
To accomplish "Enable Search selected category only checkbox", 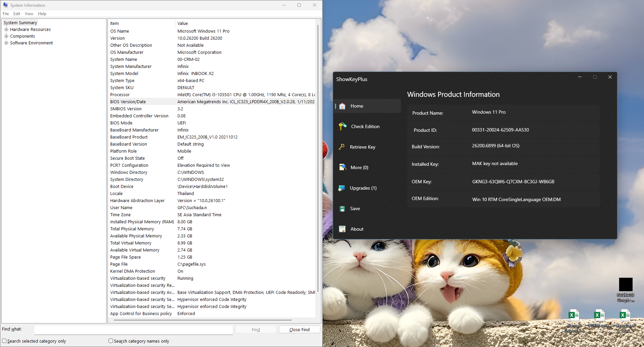I will [4, 341].
